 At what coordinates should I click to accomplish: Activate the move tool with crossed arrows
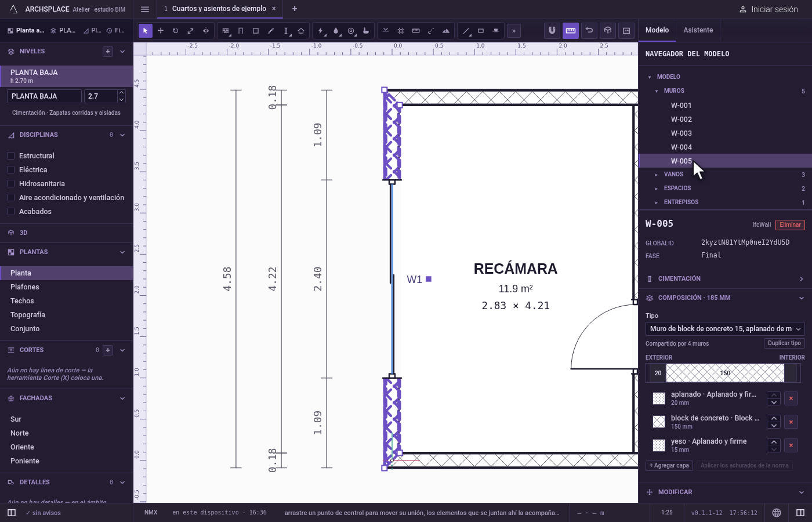tap(161, 31)
